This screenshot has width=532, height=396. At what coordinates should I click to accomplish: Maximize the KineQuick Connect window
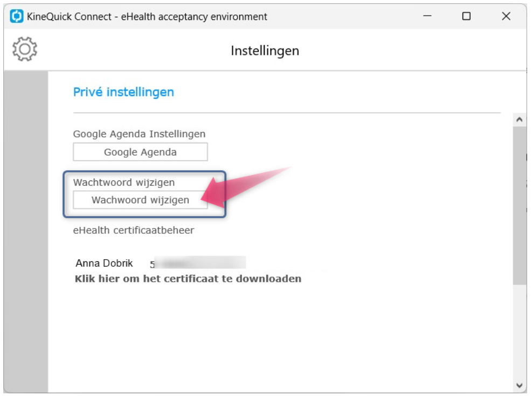(x=467, y=16)
